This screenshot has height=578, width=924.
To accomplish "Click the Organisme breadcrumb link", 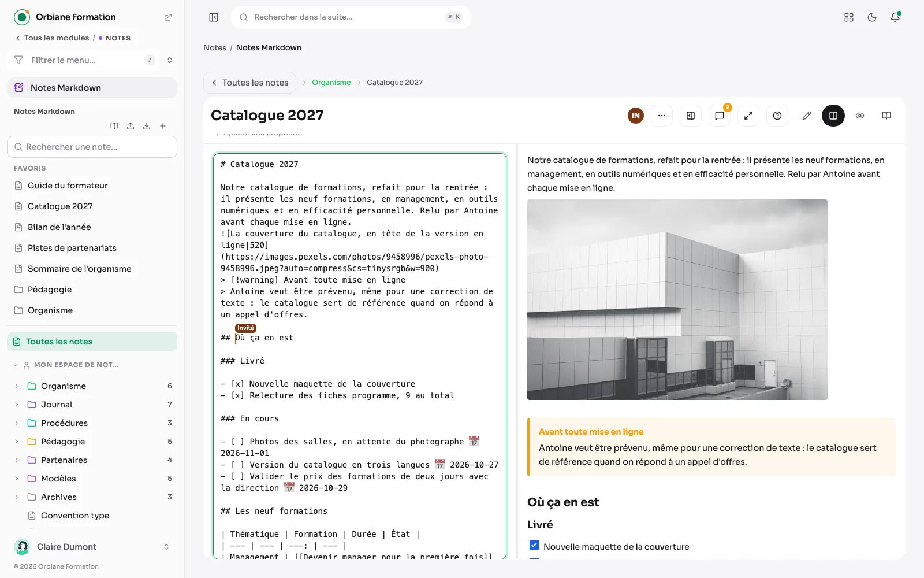I will pyautogui.click(x=331, y=83).
